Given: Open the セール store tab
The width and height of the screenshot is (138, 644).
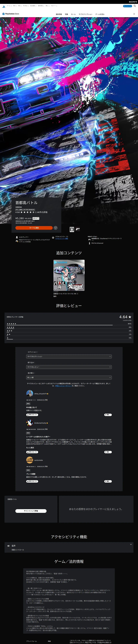Looking at the screenshot, I should point(73,14).
